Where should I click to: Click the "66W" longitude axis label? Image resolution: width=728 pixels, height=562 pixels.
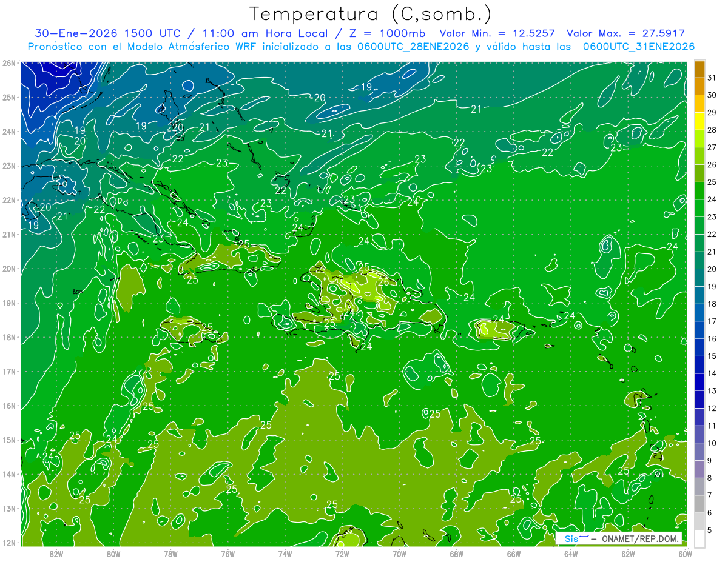(514, 554)
